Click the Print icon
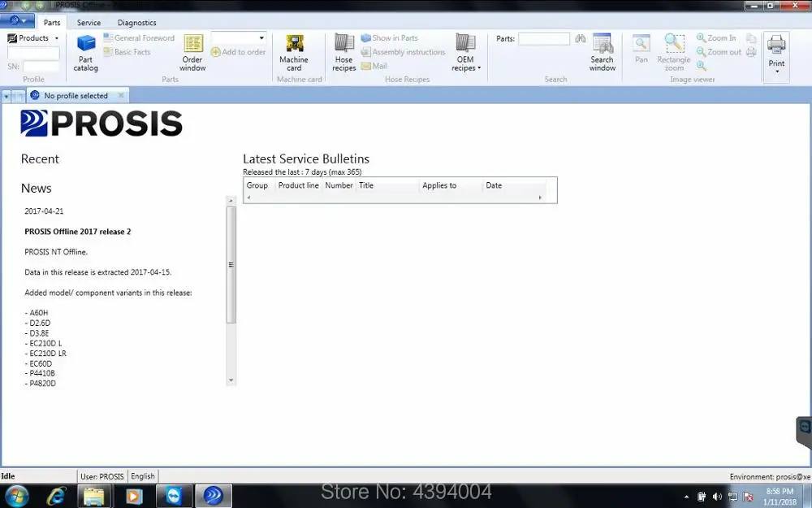The image size is (812, 508). coord(776,45)
